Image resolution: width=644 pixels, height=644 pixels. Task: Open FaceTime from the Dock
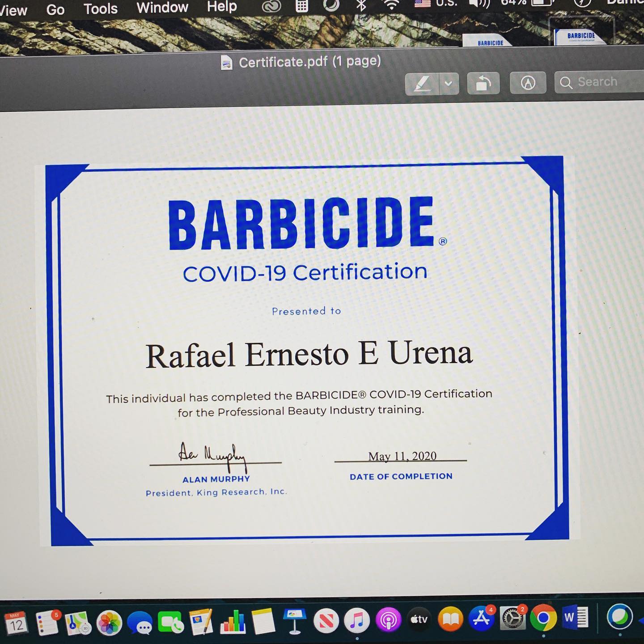[x=171, y=622]
